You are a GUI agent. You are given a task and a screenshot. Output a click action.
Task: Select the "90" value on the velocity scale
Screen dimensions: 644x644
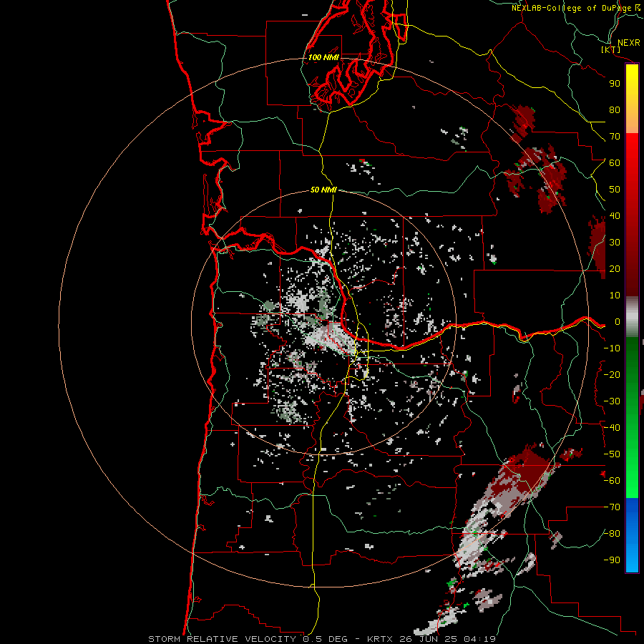click(x=615, y=84)
